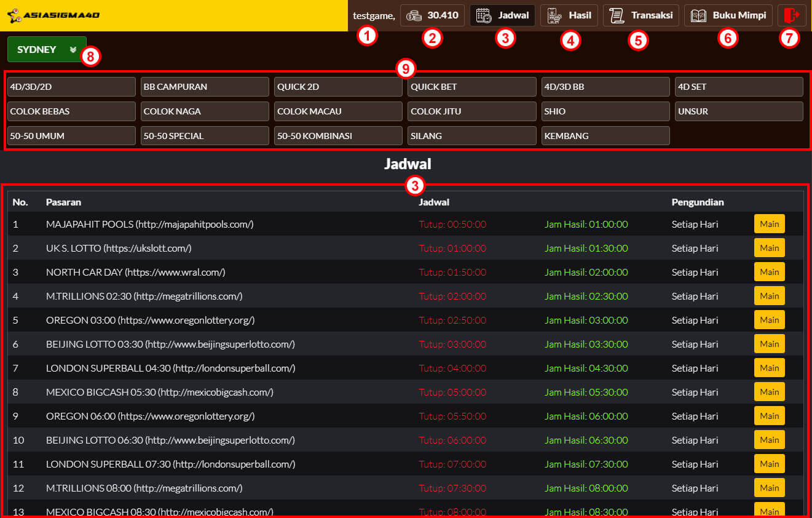Expand the SYDNEY market dropdown
Viewport: 812px width, 518px height.
[47, 50]
